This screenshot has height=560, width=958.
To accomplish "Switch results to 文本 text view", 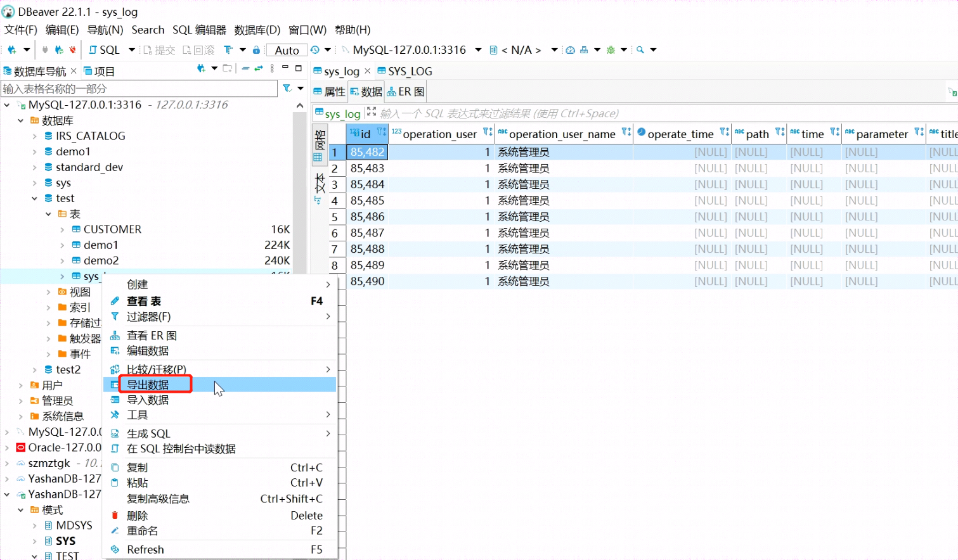I will pos(319,188).
